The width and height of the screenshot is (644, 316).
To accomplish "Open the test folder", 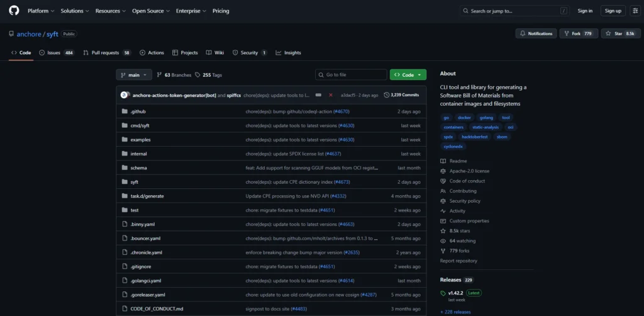I will coord(135,210).
